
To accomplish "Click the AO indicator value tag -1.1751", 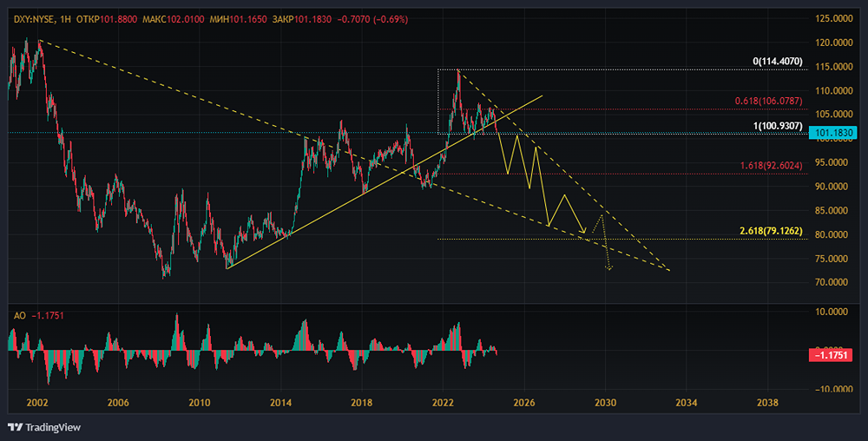I will point(832,355).
